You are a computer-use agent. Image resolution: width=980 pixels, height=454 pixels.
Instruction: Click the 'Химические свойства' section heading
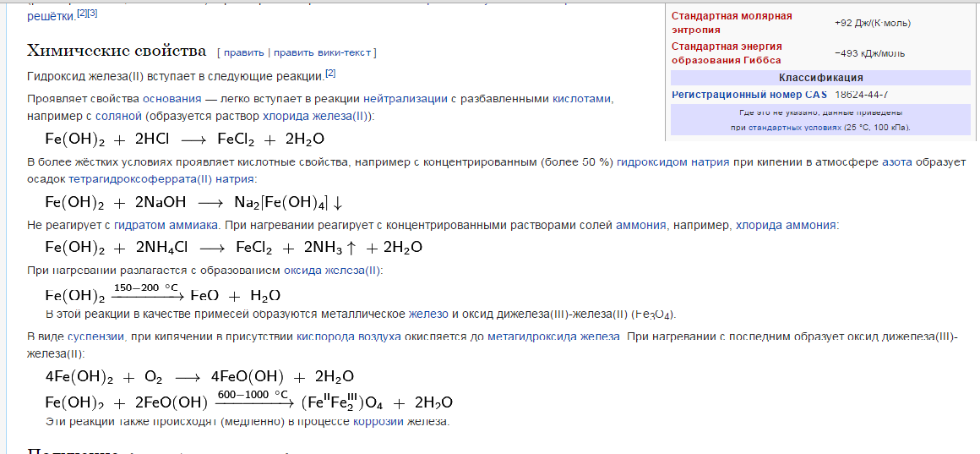[x=117, y=51]
